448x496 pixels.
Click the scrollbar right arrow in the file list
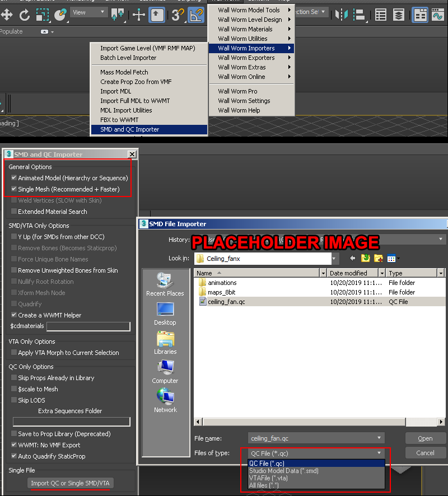441,422
